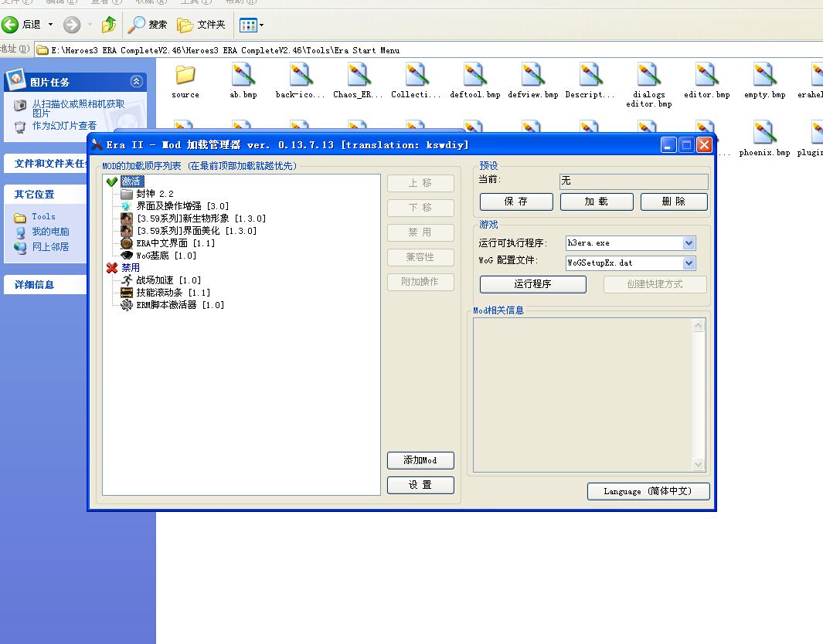Click 作为幻灯片查看 link
This screenshot has width=823, height=644.
tap(64, 126)
